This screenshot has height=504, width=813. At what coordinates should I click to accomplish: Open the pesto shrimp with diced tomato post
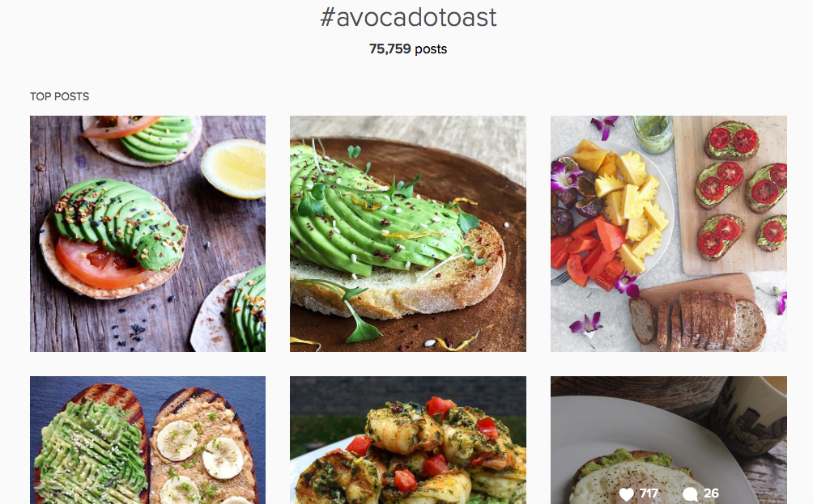coord(408,440)
